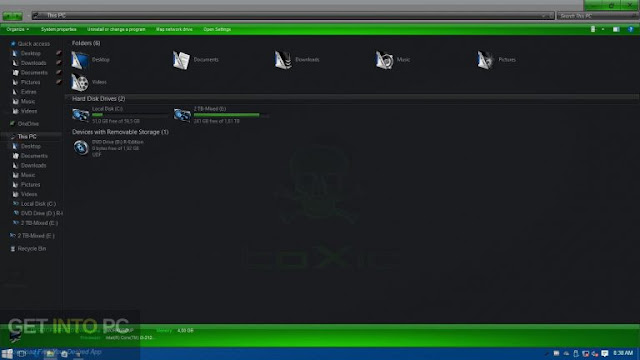The height and width of the screenshot is (360, 640).
Task: Unpin Pictures from Quick access
Action: [x=58, y=82]
